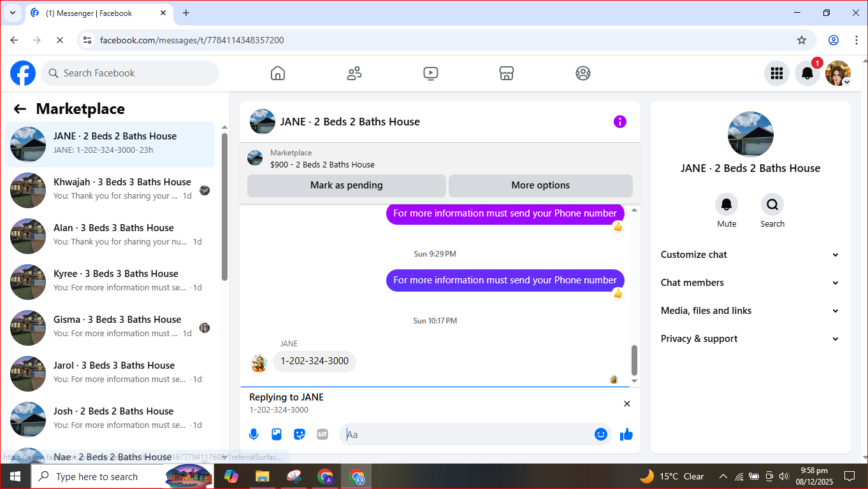This screenshot has width=868, height=489.
Task: Cancel the reply to JANE
Action: pos(627,404)
